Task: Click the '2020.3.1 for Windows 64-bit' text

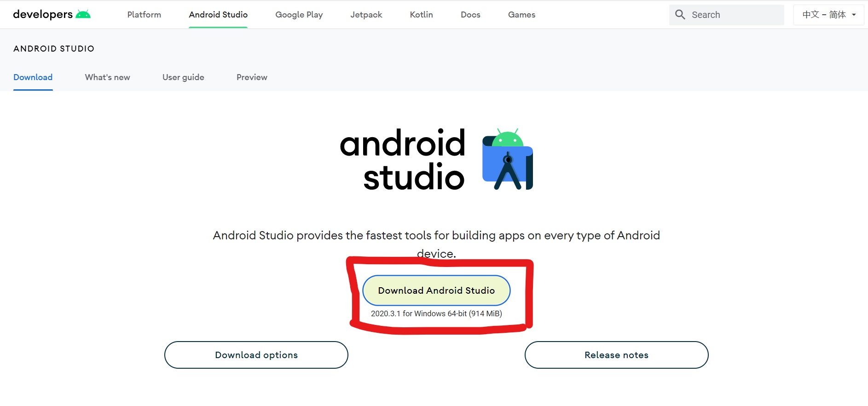Action: [x=436, y=313]
